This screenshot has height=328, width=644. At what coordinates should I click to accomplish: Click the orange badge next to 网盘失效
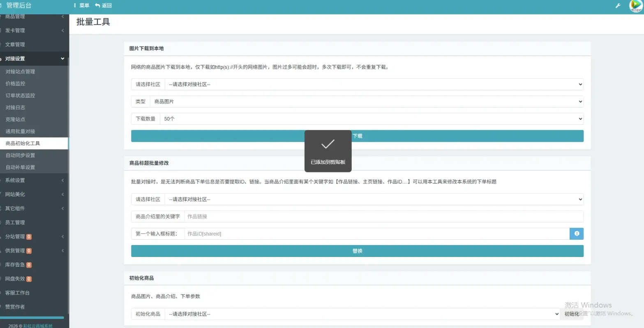click(x=29, y=279)
